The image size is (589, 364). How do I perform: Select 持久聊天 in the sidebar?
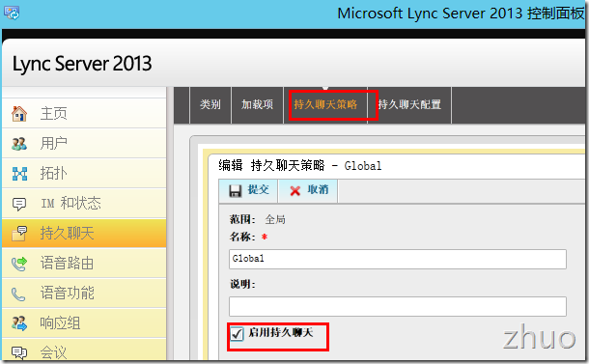pyautogui.click(x=84, y=234)
